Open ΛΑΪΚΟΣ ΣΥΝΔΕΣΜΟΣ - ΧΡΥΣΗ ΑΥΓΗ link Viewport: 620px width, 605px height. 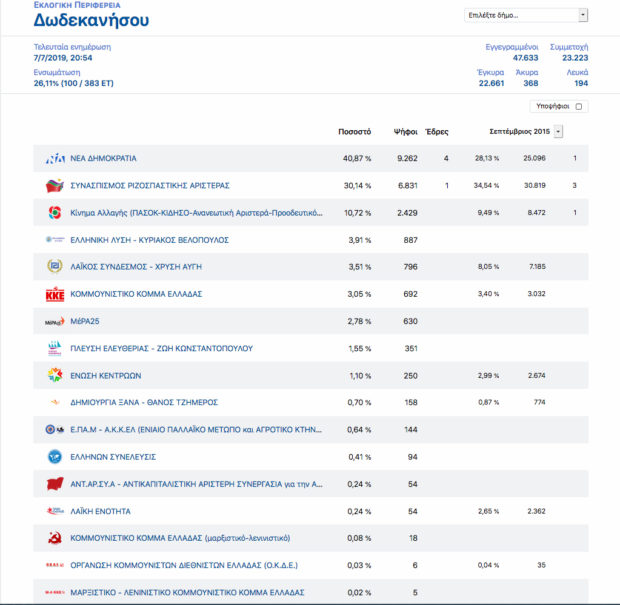pos(136,267)
